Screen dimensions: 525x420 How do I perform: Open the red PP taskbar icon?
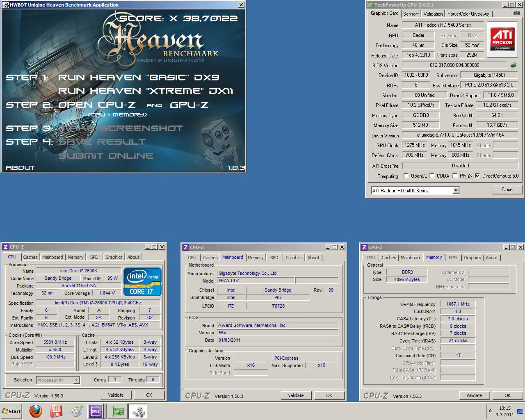pos(56,411)
